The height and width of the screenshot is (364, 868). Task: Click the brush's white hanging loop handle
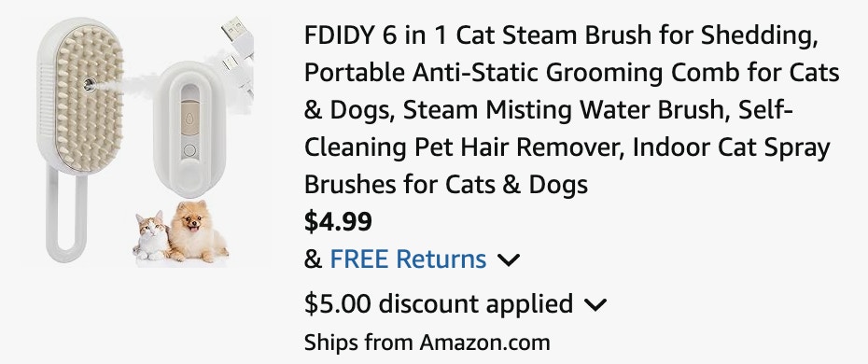[67, 215]
